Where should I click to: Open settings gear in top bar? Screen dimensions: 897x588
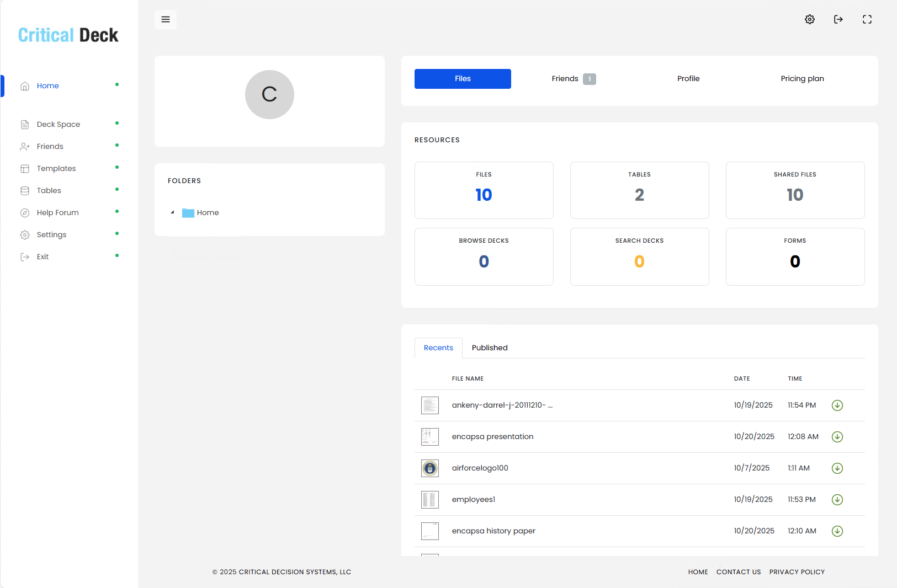[x=810, y=19]
